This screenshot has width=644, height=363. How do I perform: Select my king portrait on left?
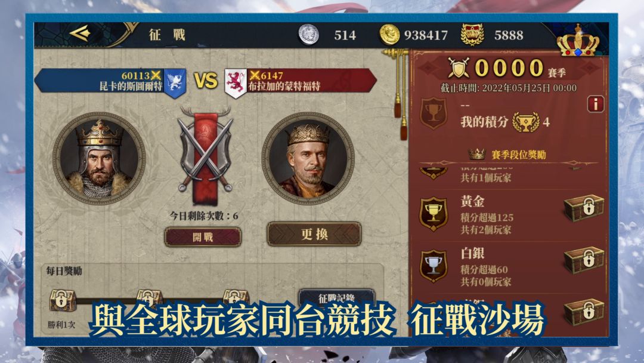98,158
